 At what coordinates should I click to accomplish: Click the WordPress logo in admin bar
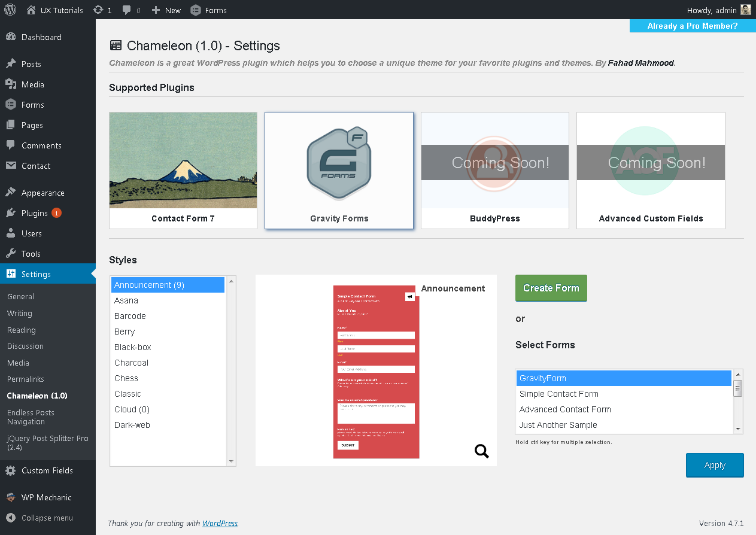tap(10, 10)
